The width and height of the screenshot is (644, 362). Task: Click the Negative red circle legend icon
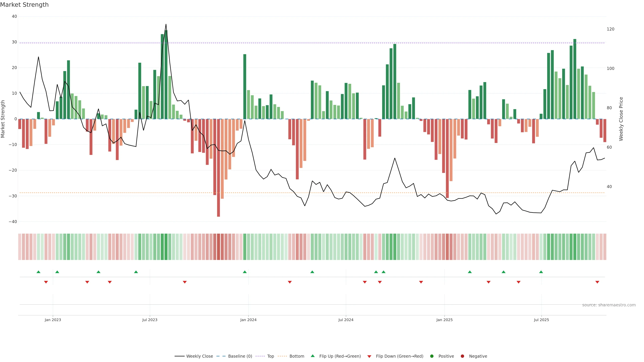click(462, 356)
